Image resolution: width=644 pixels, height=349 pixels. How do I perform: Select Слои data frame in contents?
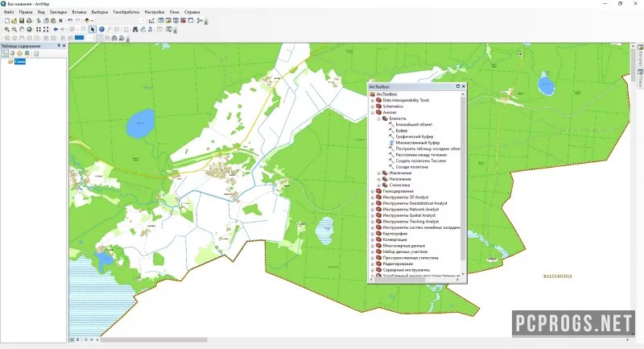point(19,62)
